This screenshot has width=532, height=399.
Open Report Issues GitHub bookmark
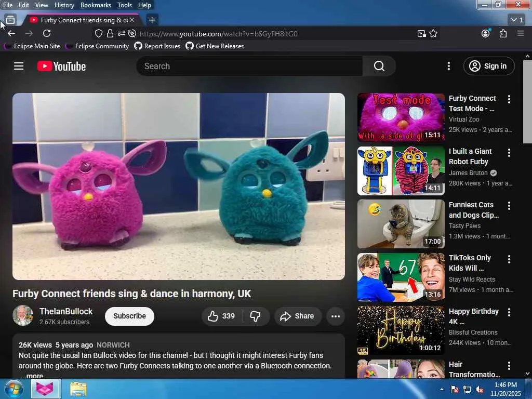(x=157, y=46)
